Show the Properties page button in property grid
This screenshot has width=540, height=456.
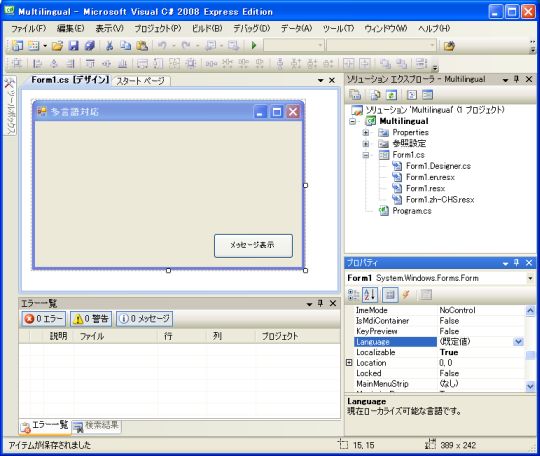pos(390,295)
